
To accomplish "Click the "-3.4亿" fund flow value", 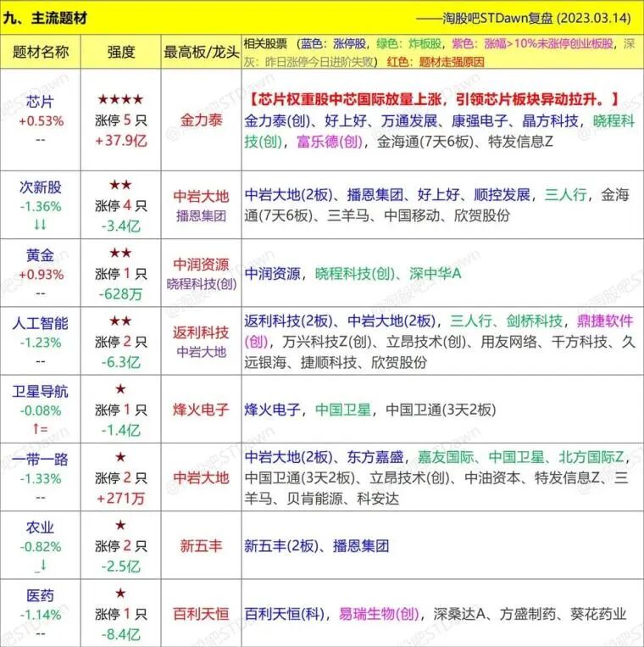I will [x=121, y=226].
